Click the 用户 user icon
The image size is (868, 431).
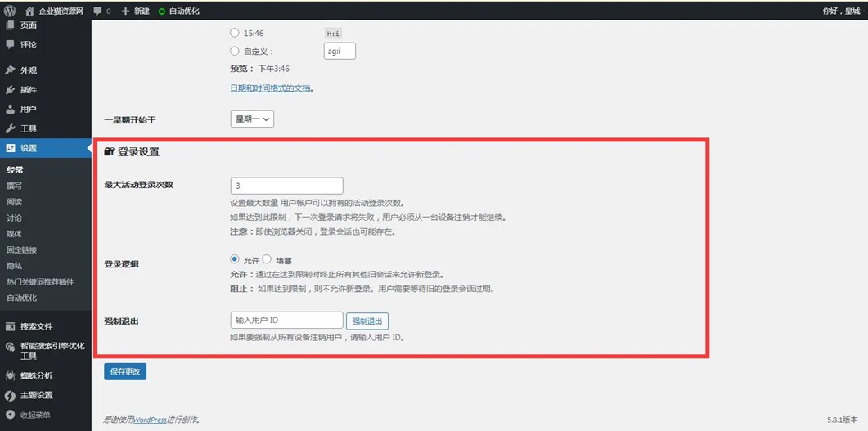point(10,109)
